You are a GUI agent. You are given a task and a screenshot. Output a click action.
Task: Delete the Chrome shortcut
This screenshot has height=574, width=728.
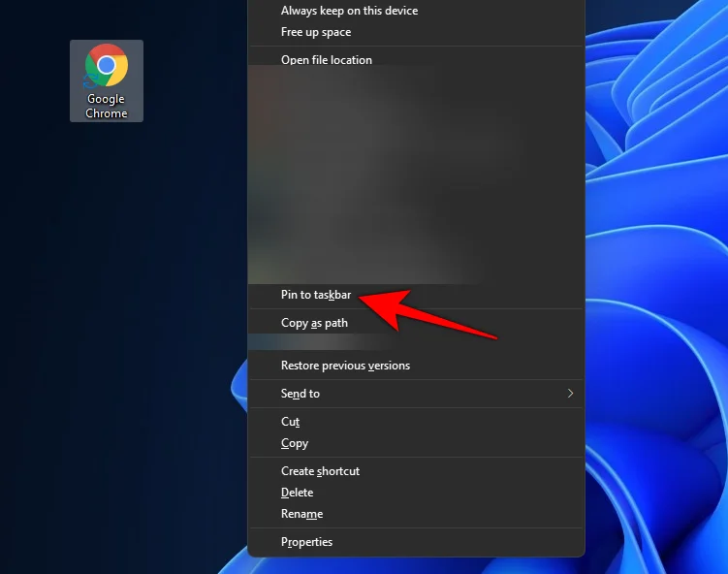coord(416,493)
